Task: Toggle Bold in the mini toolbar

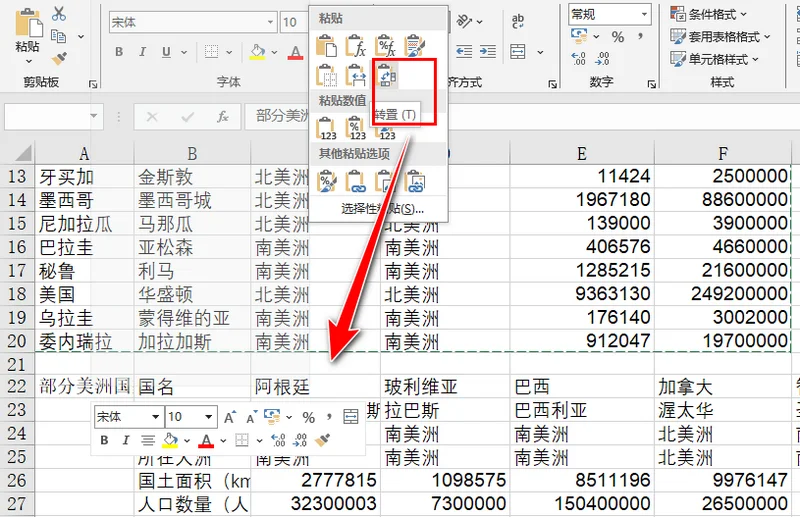Action: tap(104, 440)
